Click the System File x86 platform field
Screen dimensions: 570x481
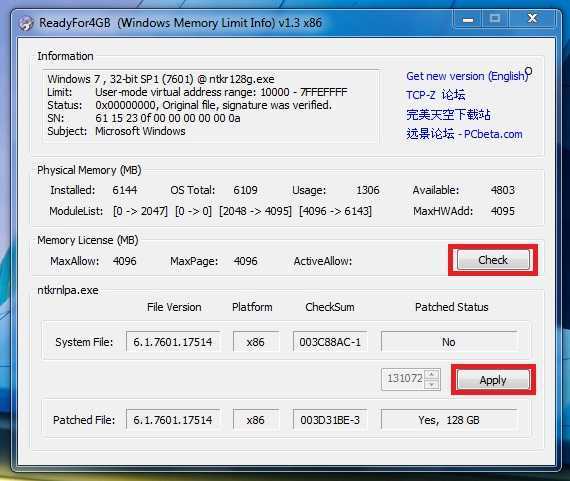tap(256, 341)
